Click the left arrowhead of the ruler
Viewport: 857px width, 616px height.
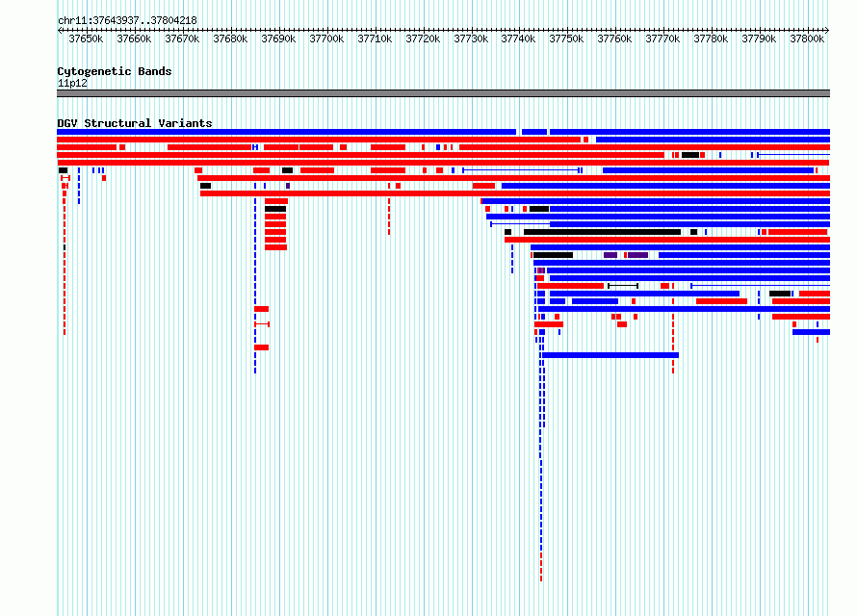[60, 31]
